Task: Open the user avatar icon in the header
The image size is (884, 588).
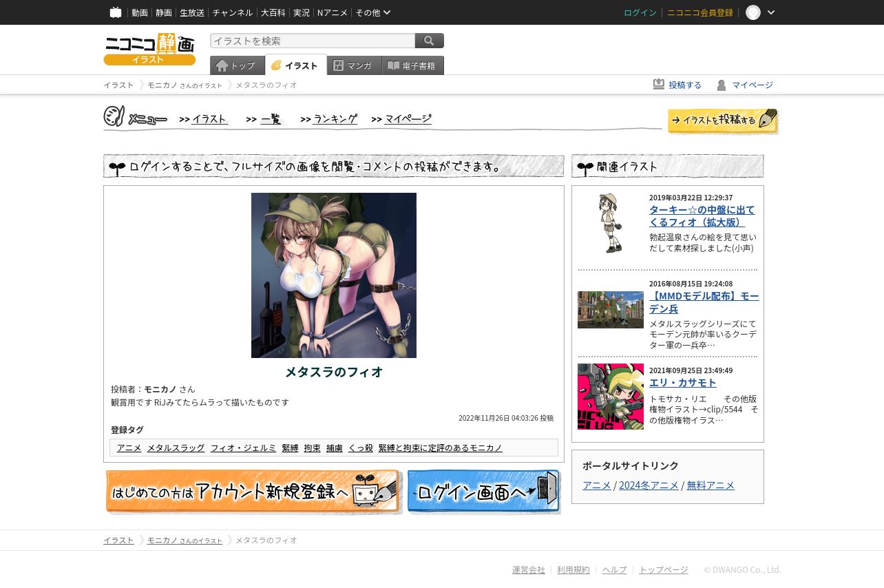Action: tap(753, 12)
